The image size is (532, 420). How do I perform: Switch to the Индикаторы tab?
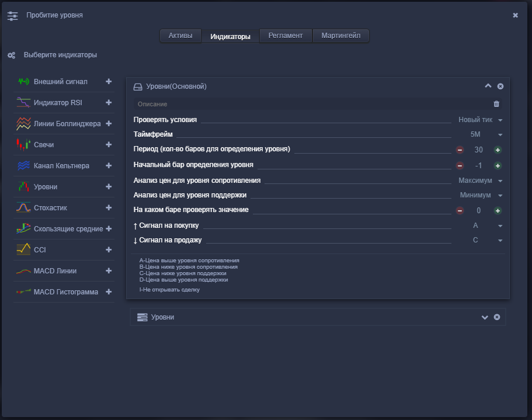[230, 36]
